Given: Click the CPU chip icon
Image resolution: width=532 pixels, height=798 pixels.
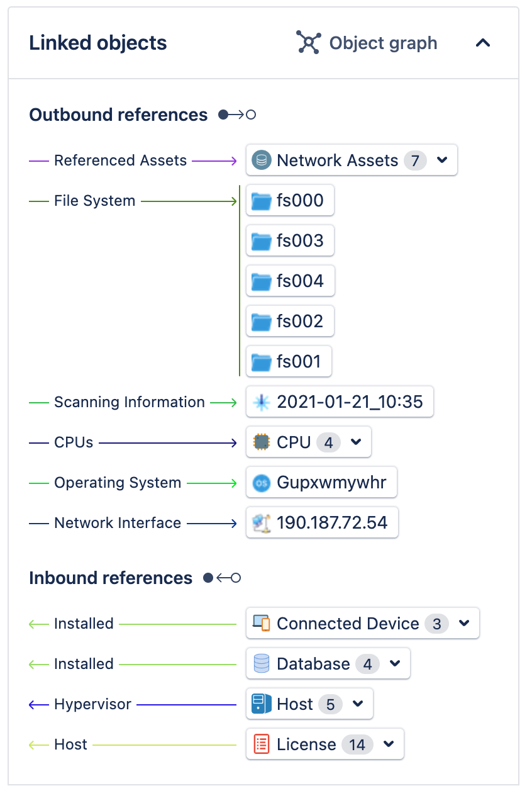Looking at the screenshot, I should 261,442.
